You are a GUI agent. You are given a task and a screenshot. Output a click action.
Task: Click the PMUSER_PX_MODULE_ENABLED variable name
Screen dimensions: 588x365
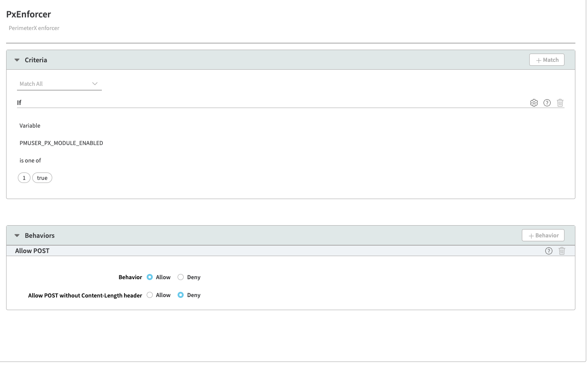61,143
